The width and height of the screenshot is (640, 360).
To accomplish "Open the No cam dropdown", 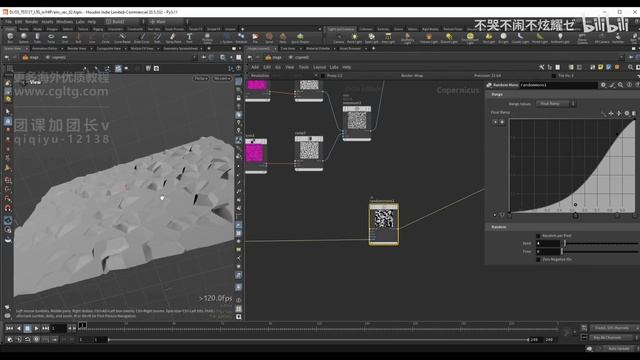I will [x=222, y=78].
